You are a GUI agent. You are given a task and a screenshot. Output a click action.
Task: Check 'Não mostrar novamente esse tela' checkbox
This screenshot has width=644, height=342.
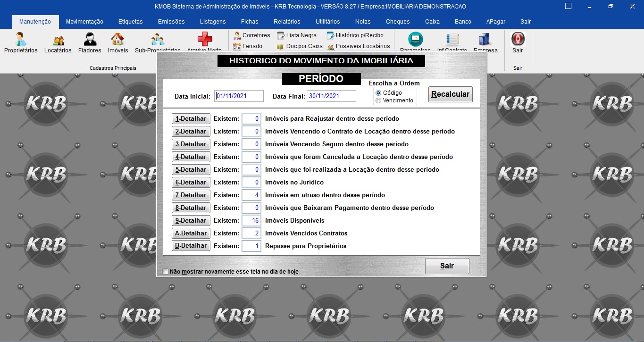165,272
